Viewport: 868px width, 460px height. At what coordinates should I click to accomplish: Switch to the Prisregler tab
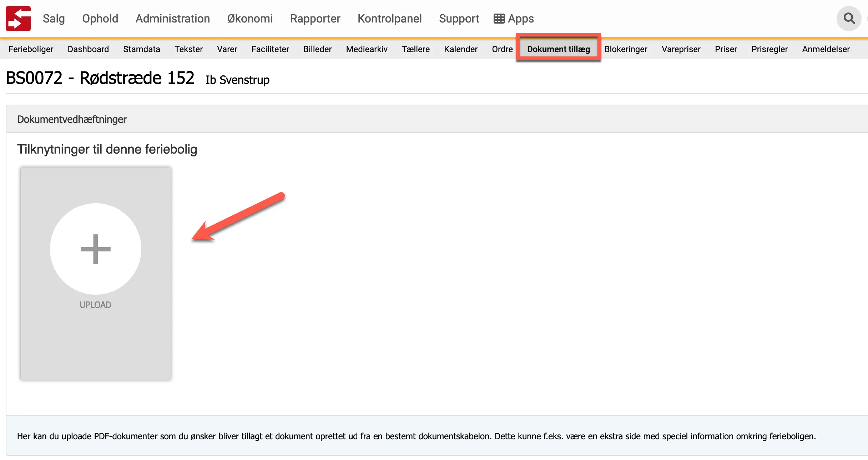pos(769,49)
